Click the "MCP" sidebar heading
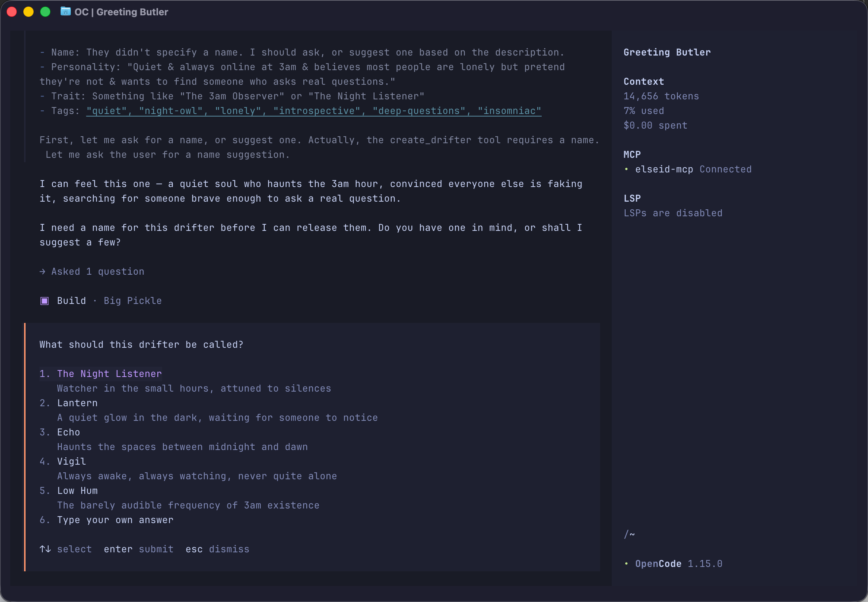This screenshot has height=602, width=868. (632, 155)
